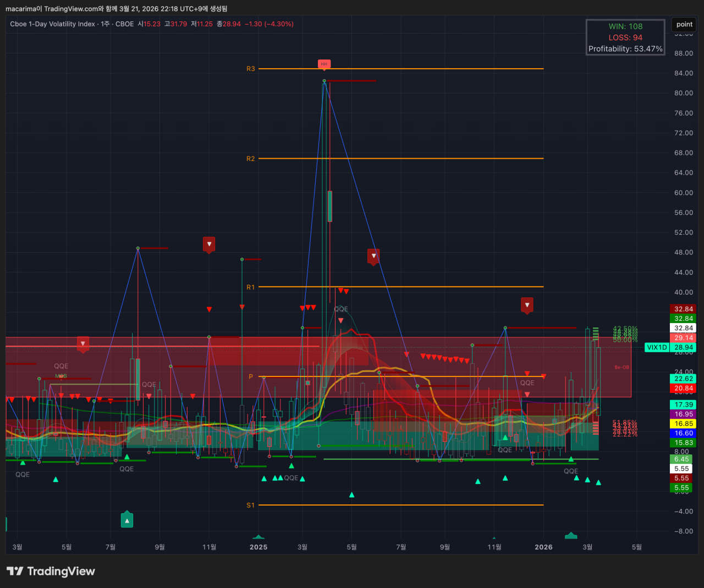The height and width of the screenshot is (588, 704).
Task: Click the purple 16.95 price label
Action: coord(684,414)
